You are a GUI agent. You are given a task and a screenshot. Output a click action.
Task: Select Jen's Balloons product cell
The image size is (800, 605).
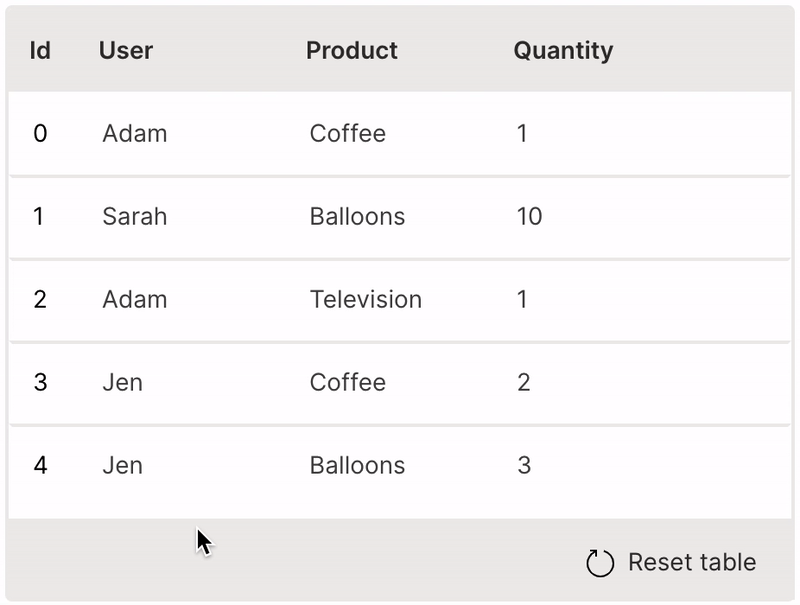coord(357,465)
